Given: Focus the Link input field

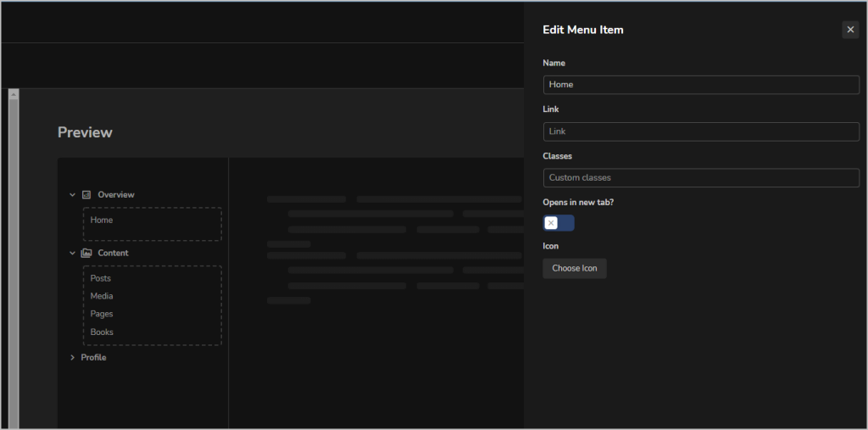Looking at the screenshot, I should (701, 131).
